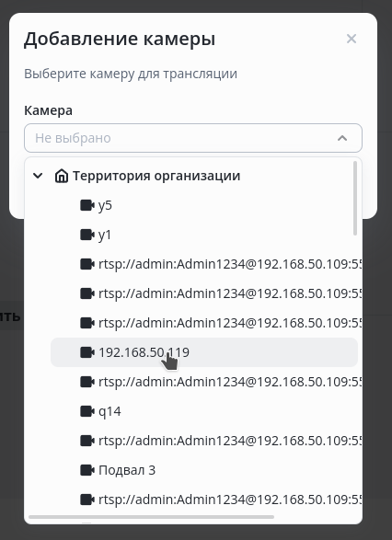Click the horizontal scrollbar under camera list

tap(152, 517)
